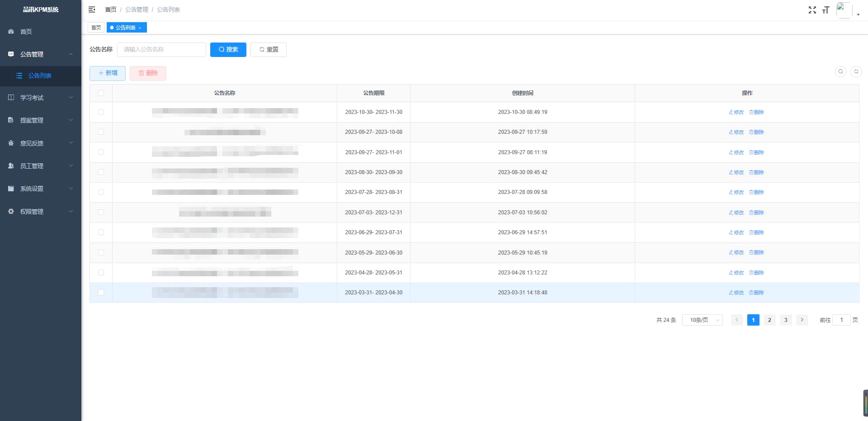Edit the announcement created 2023-09-27 10:17:59
The height and width of the screenshot is (421, 868).
point(736,132)
